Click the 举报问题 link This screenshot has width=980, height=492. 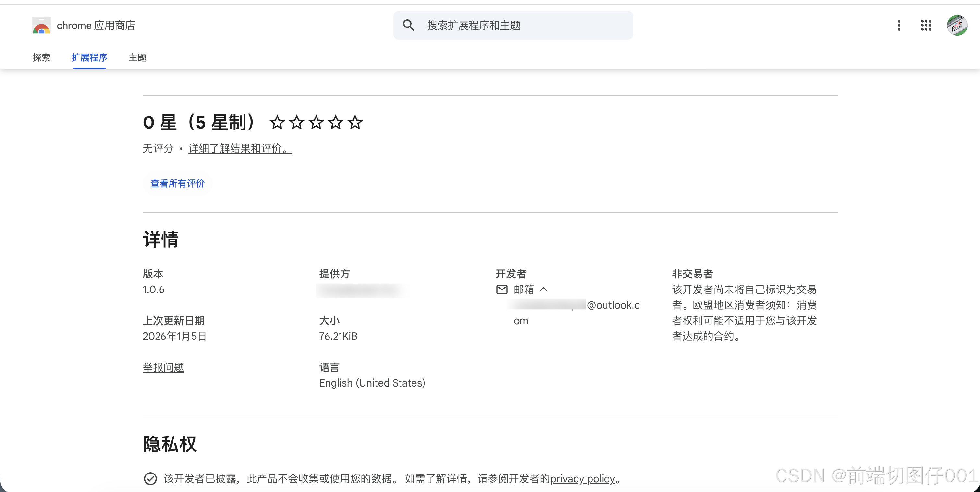pyautogui.click(x=163, y=367)
